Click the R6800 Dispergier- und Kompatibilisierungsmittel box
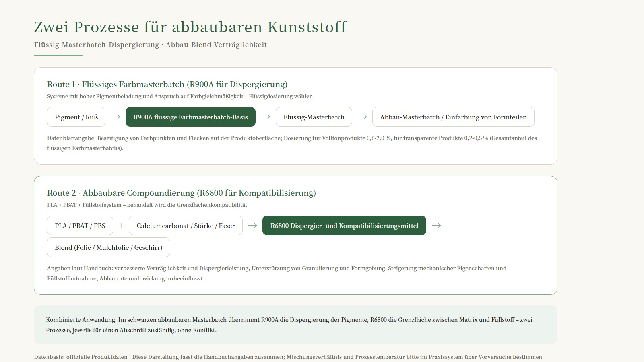 (344, 226)
